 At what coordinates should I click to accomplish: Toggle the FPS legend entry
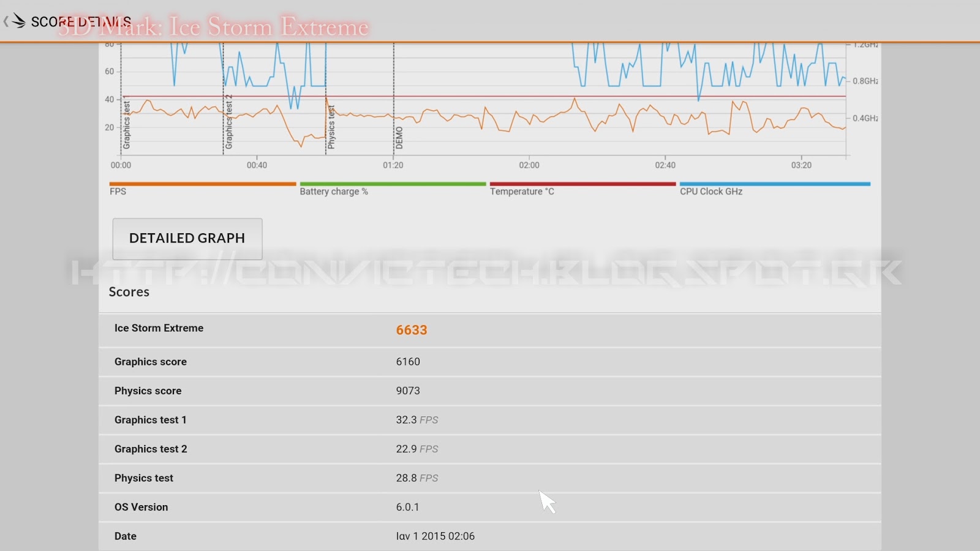point(202,188)
